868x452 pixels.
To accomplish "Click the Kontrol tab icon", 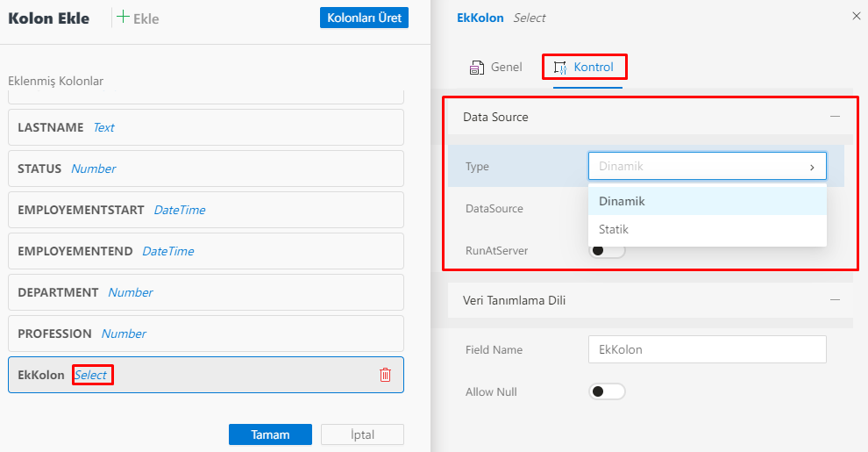I will 561,68.
